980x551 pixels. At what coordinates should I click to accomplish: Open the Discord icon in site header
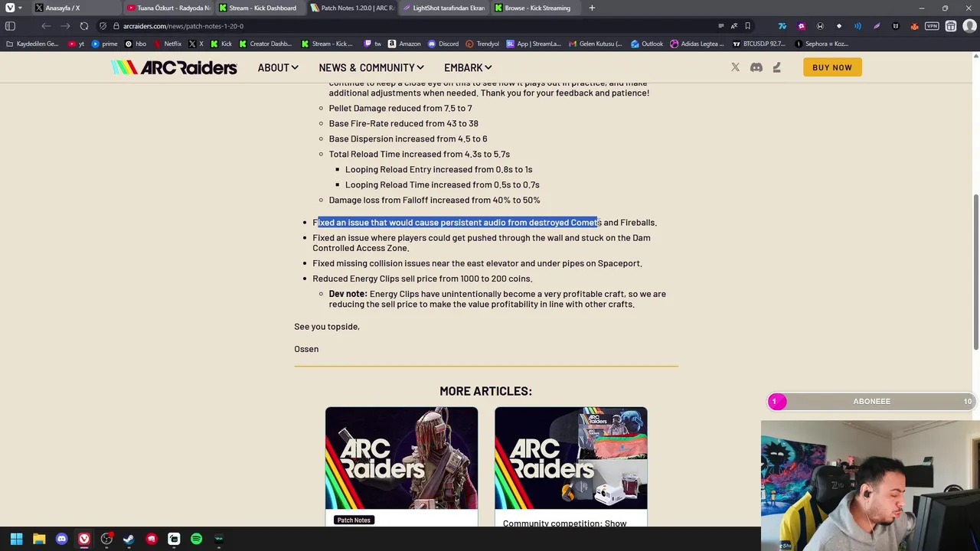point(756,67)
